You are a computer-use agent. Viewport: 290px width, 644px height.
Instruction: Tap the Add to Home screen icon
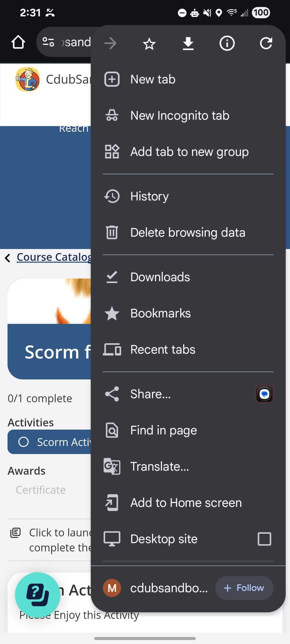(x=112, y=503)
